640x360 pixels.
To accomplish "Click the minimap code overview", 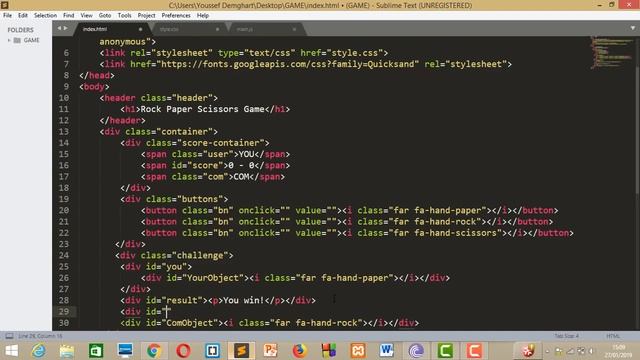I will (x=611, y=53).
